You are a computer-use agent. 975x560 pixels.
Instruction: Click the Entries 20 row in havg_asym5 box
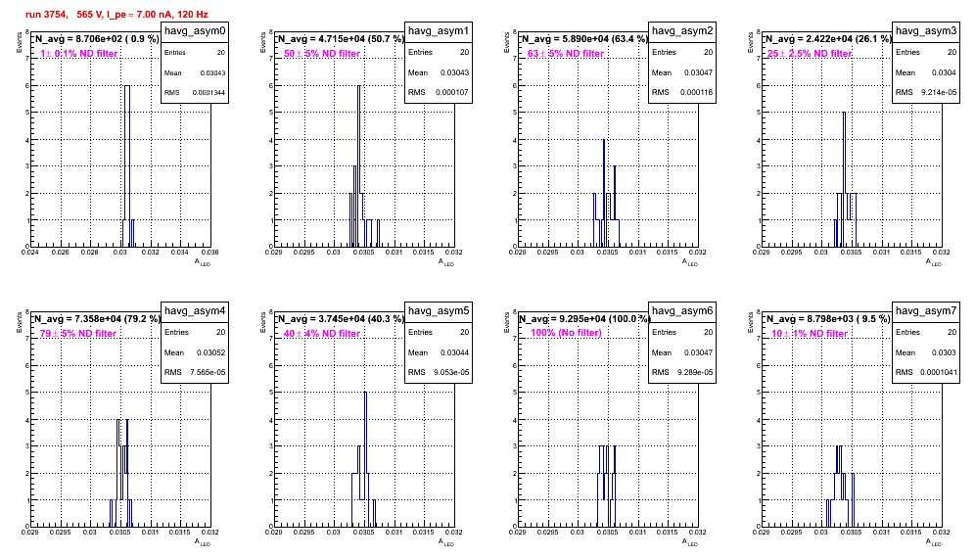[x=439, y=332]
